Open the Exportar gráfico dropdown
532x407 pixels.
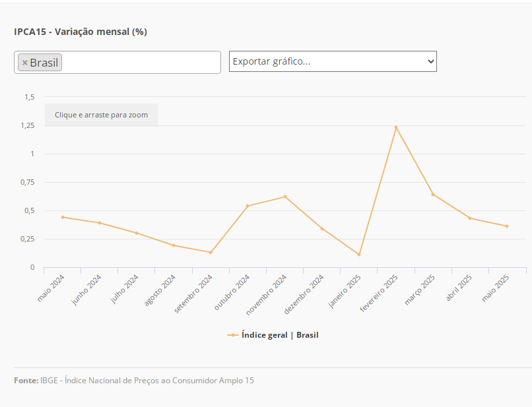(x=333, y=61)
